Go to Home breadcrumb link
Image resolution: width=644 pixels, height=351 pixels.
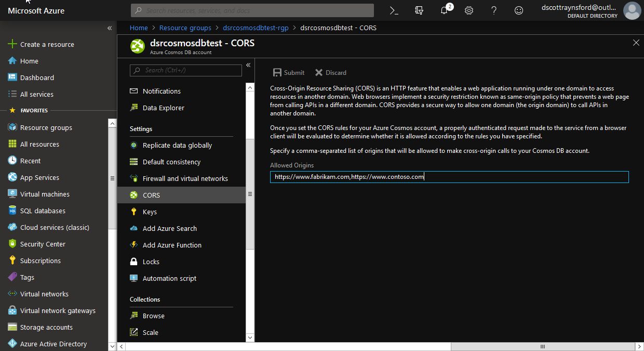coord(139,28)
